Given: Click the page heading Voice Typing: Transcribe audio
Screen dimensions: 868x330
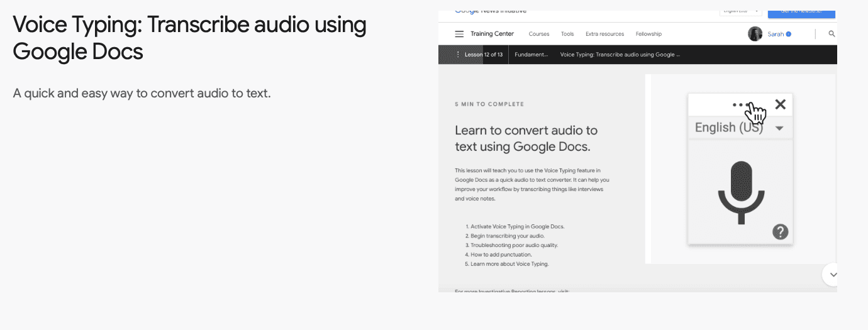Looking at the screenshot, I should pos(189,38).
